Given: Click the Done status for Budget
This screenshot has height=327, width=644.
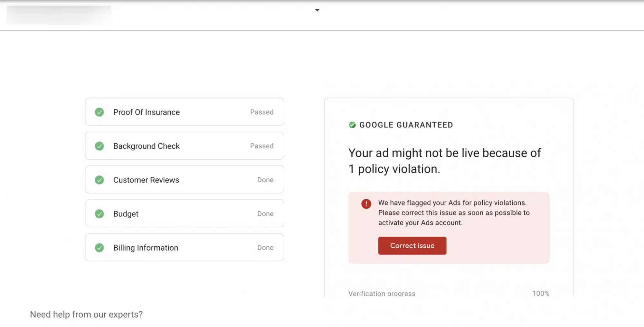Looking at the screenshot, I should [x=265, y=213].
